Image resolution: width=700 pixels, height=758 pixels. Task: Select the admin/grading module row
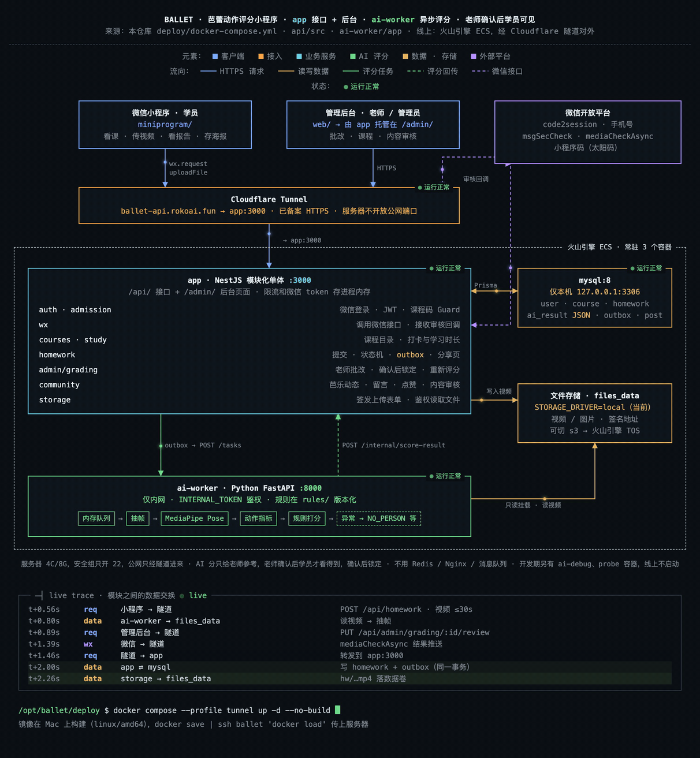tap(250, 369)
